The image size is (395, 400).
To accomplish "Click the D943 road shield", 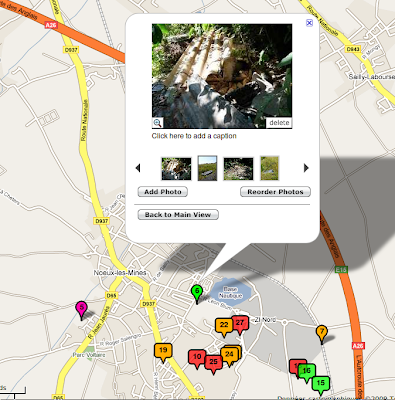I will (353, 49).
